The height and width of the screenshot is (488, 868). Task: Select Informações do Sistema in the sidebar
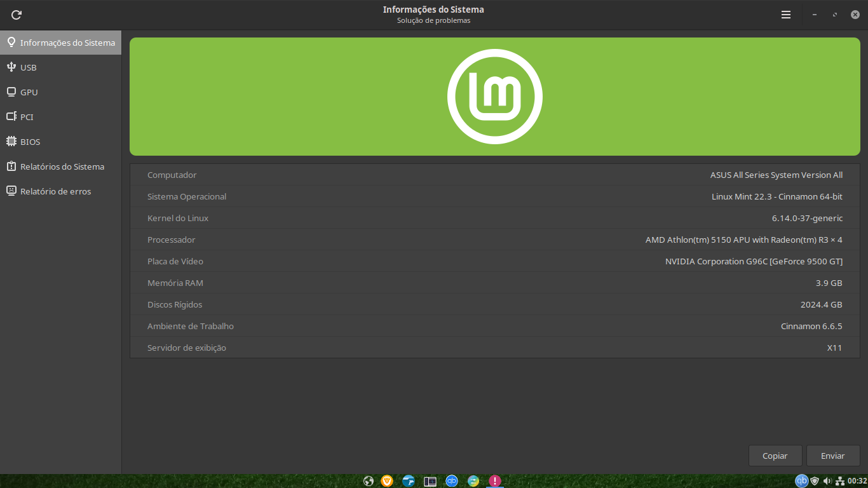(60, 43)
